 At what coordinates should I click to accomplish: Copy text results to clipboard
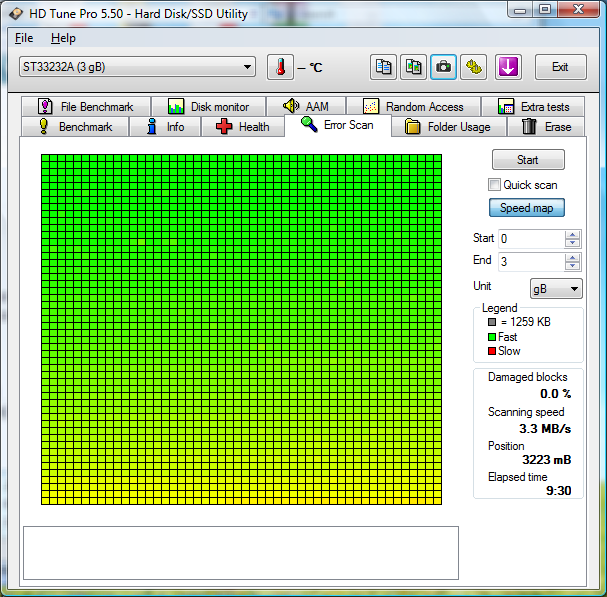click(x=383, y=67)
